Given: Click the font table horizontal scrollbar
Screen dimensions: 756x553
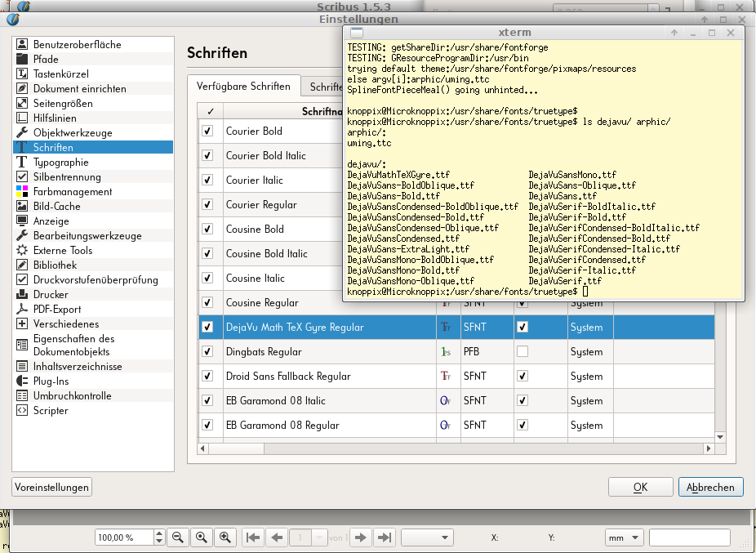Looking at the screenshot, I should [236, 448].
